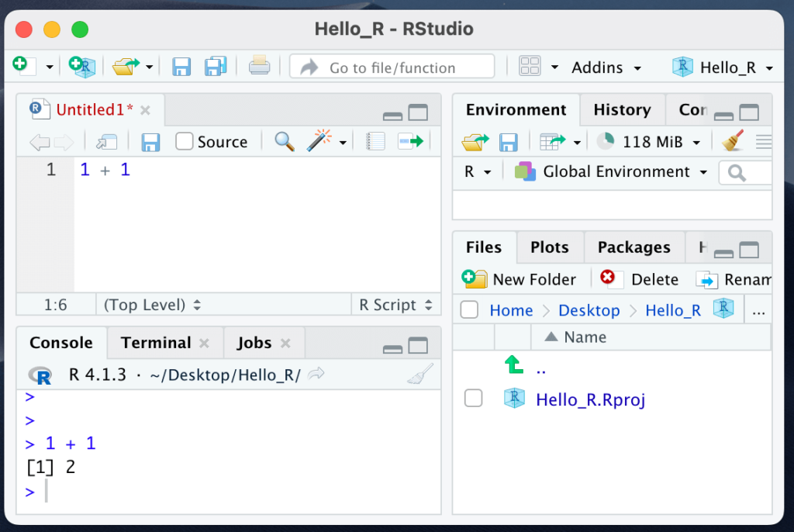Click the code line 1 + 1 in editor
794x532 pixels.
click(x=105, y=170)
